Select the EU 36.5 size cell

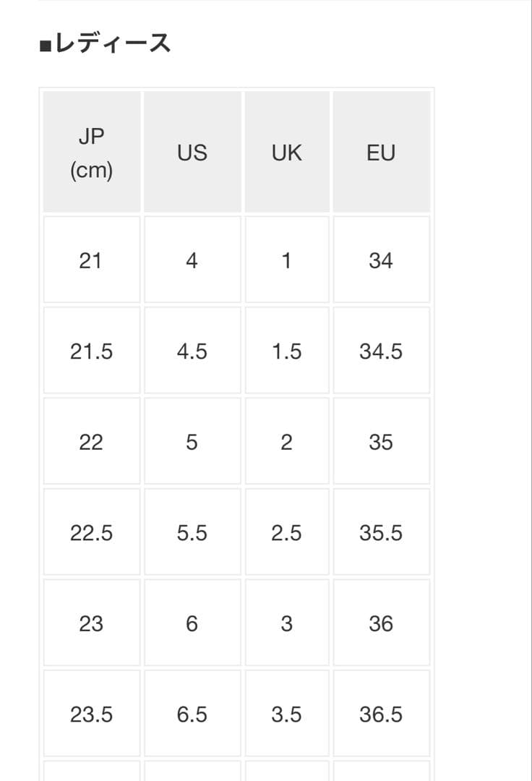[381, 714]
